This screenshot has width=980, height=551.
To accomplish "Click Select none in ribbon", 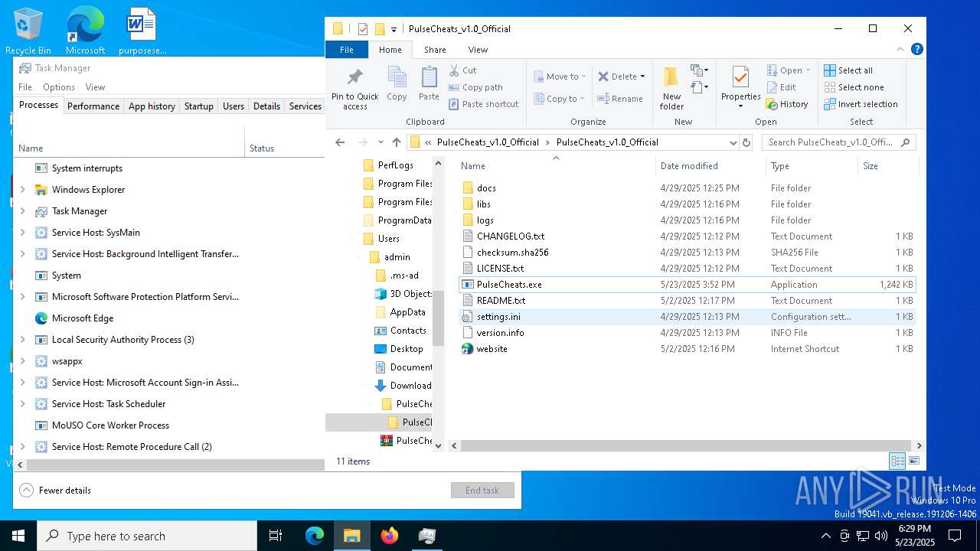I will [854, 87].
